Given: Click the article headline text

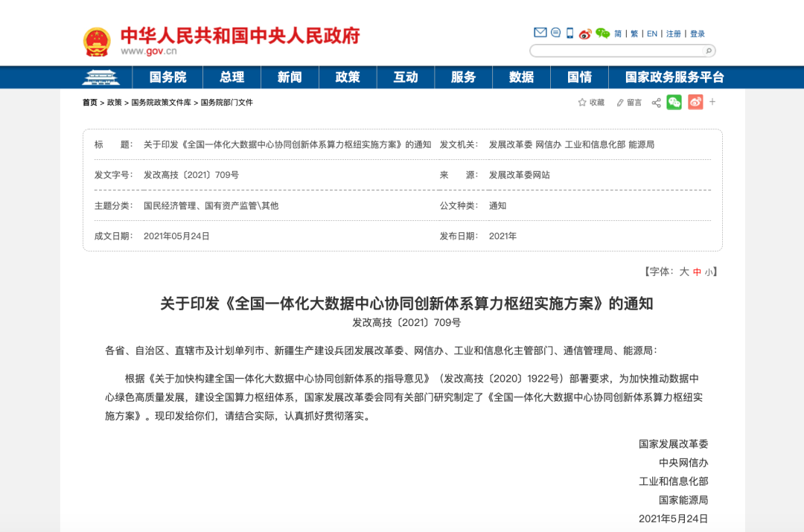Looking at the screenshot, I should tap(406, 304).
